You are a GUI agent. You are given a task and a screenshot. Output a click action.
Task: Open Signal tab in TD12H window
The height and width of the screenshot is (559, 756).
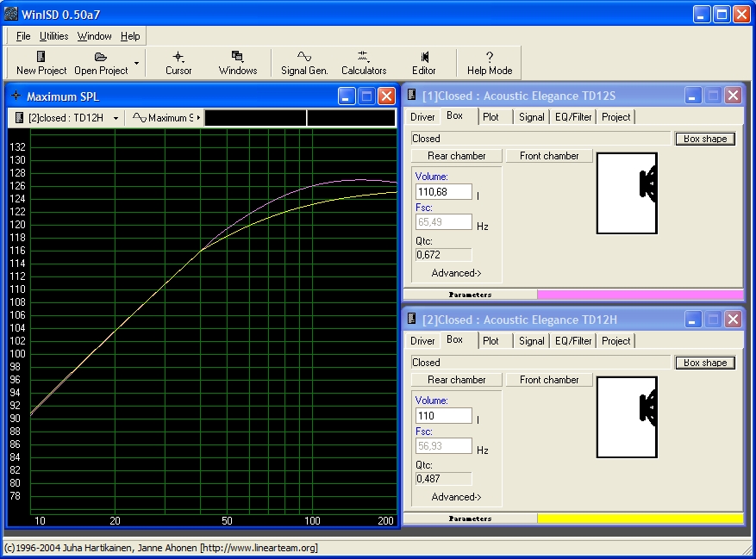tap(531, 341)
